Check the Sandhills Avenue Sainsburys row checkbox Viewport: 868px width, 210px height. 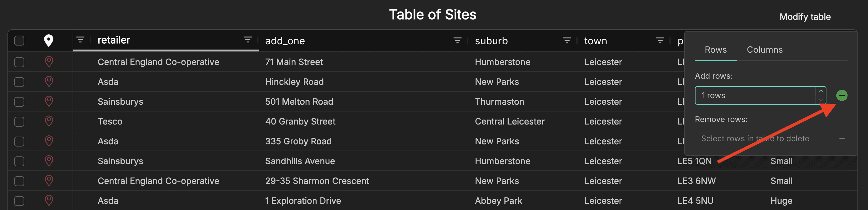(x=19, y=161)
